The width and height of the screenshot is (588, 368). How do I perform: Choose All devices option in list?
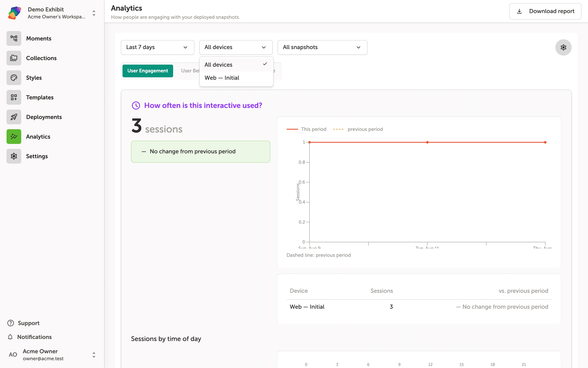point(236,65)
